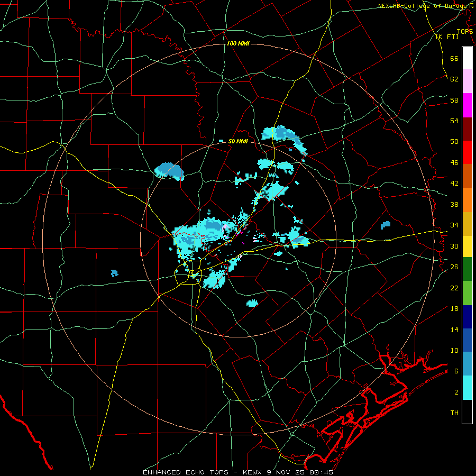Click the Enhanced Echo Tops KEWX caption
Image resolution: width=476 pixels, height=476 pixels.
[238, 472]
